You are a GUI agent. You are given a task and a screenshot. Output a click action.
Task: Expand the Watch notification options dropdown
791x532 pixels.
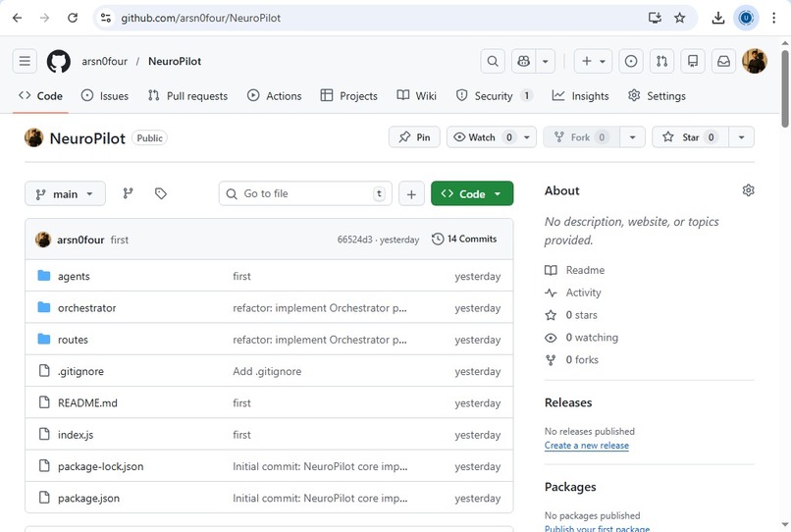point(527,137)
